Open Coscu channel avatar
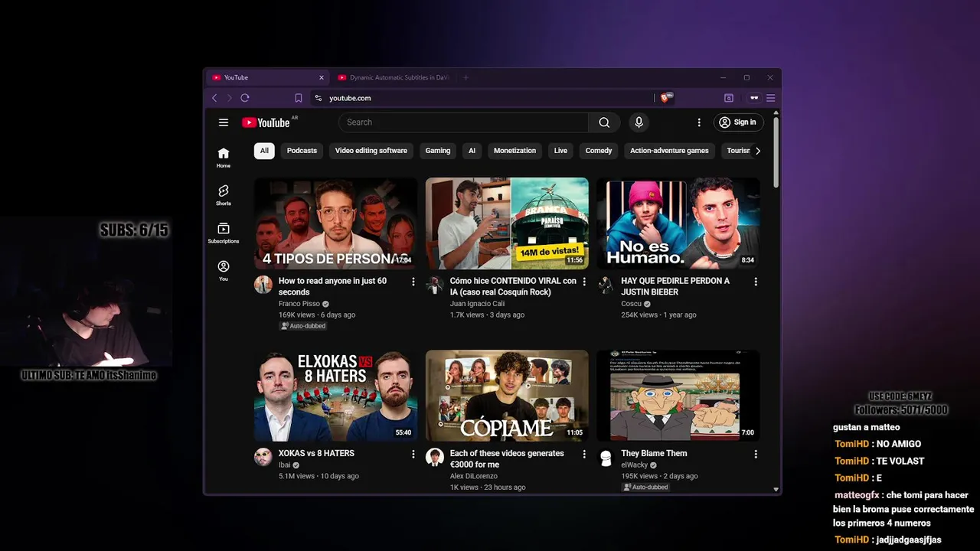980x551 pixels. [606, 285]
